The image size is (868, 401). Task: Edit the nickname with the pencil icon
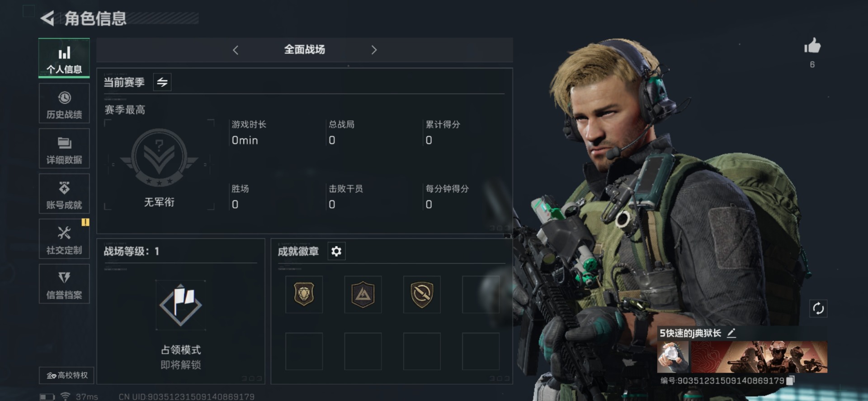[x=731, y=333]
